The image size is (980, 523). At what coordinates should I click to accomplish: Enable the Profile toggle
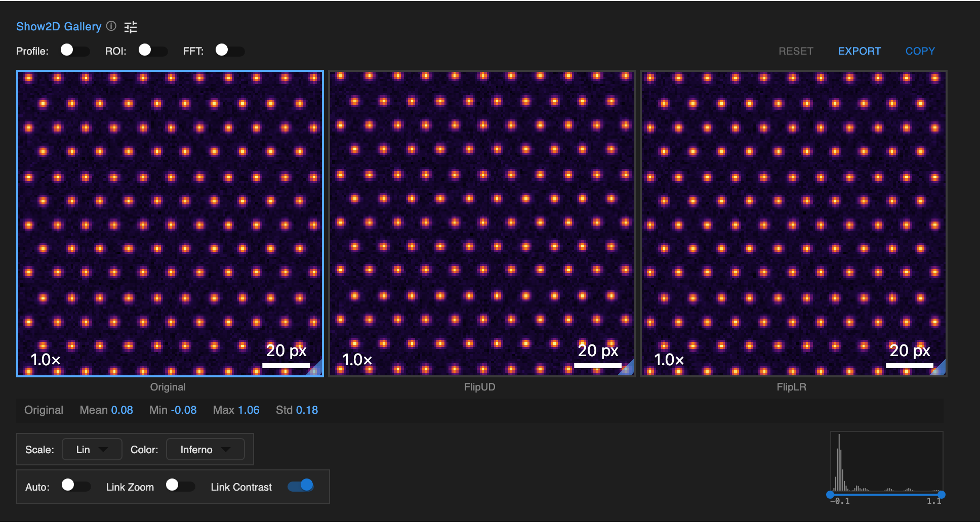[75, 51]
